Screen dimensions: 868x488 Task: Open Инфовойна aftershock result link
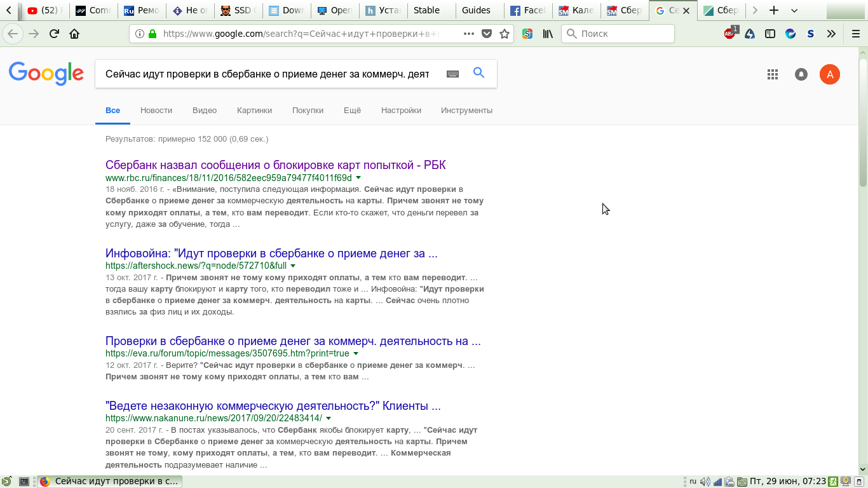click(271, 254)
